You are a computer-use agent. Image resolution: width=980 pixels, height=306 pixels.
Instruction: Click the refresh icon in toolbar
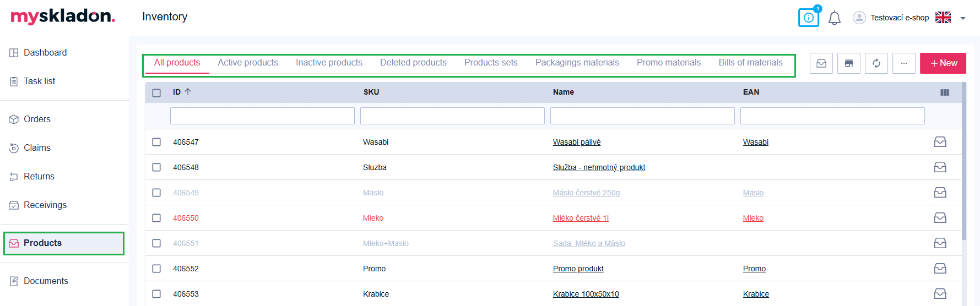click(x=876, y=63)
